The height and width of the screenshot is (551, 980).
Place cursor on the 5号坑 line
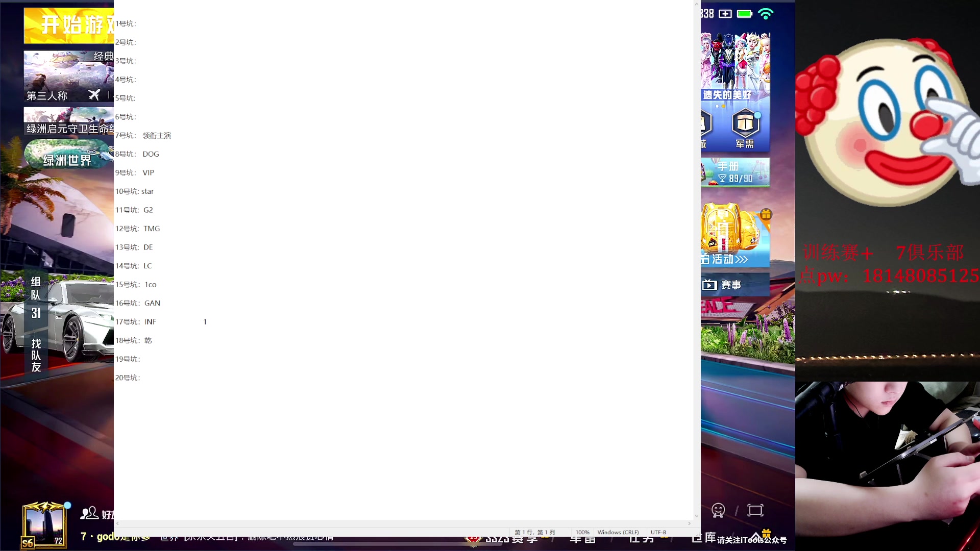[x=125, y=98]
